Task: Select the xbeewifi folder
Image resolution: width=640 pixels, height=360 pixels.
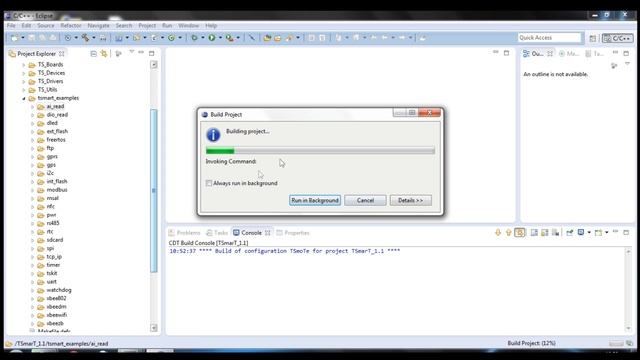Action: (56, 315)
